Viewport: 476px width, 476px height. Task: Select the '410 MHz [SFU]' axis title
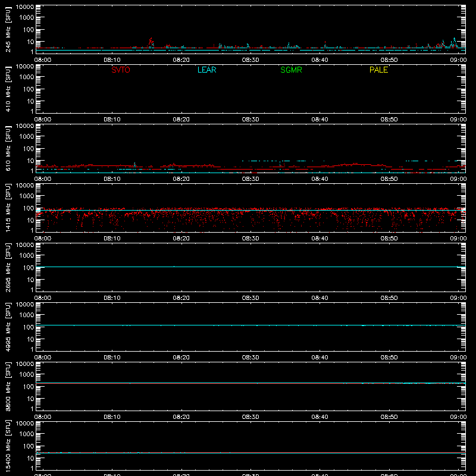(8, 89)
